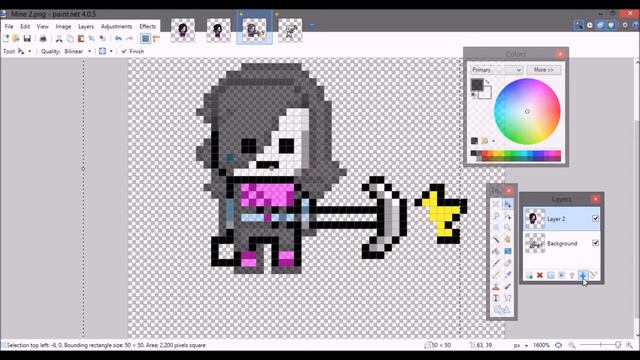Click the More >> button in Colors

pyautogui.click(x=543, y=70)
